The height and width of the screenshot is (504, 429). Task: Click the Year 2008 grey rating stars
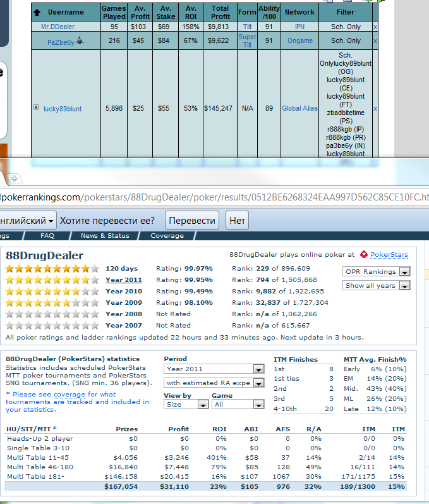pyautogui.click(x=52, y=314)
